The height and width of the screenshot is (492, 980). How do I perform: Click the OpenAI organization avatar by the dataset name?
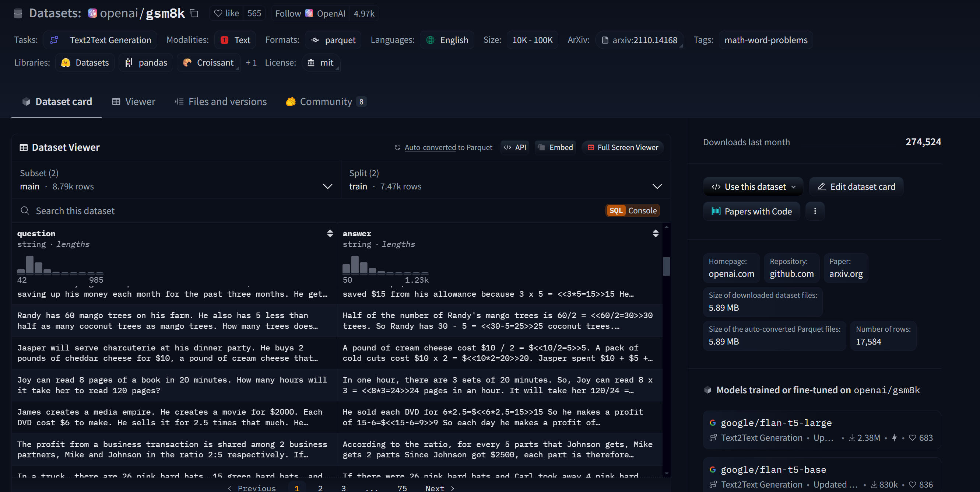click(x=92, y=13)
